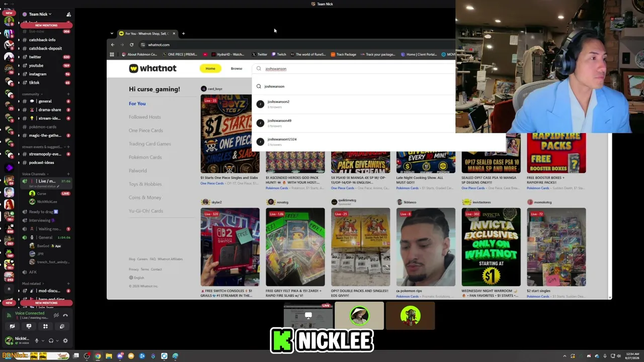The height and width of the screenshot is (362, 644).
Task: Invite people to Team Nick server
Action: tap(68, 14)
